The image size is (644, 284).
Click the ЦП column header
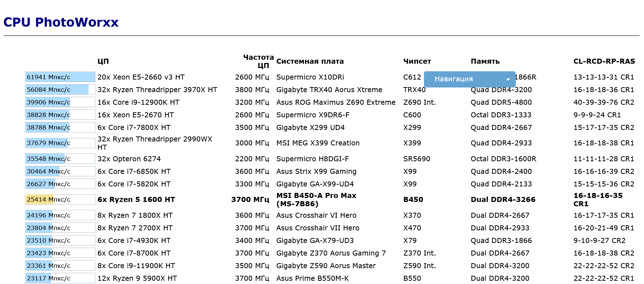pyautogui.click(x=103, y=61)
